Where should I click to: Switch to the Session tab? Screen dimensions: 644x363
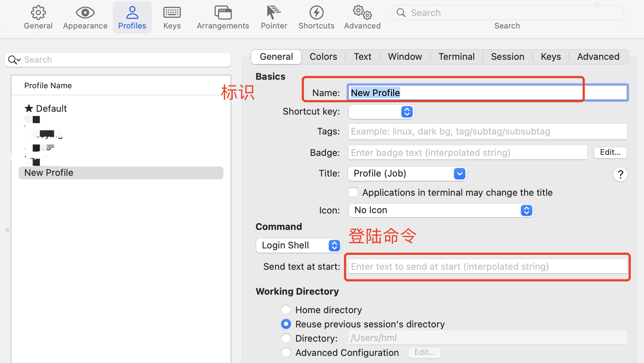(x=508, y=57)
